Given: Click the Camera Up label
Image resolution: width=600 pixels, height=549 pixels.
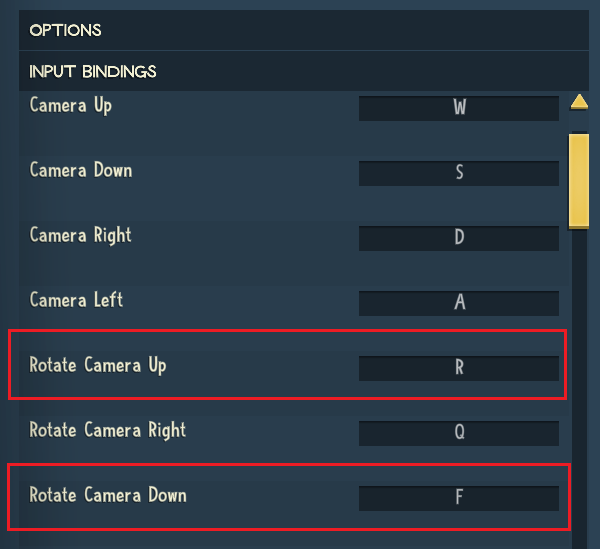Looking at the screenshot, I should [71, 105].
